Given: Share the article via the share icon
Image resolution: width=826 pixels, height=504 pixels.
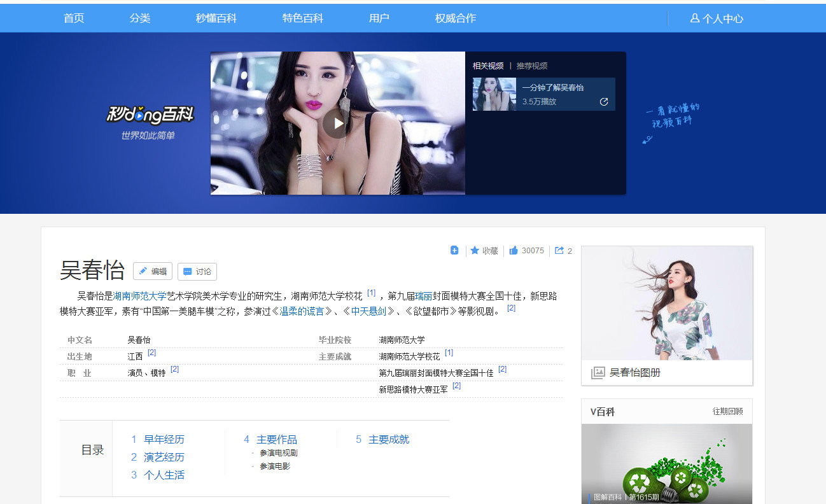Looking at the screenshot, I should (559, 250).
